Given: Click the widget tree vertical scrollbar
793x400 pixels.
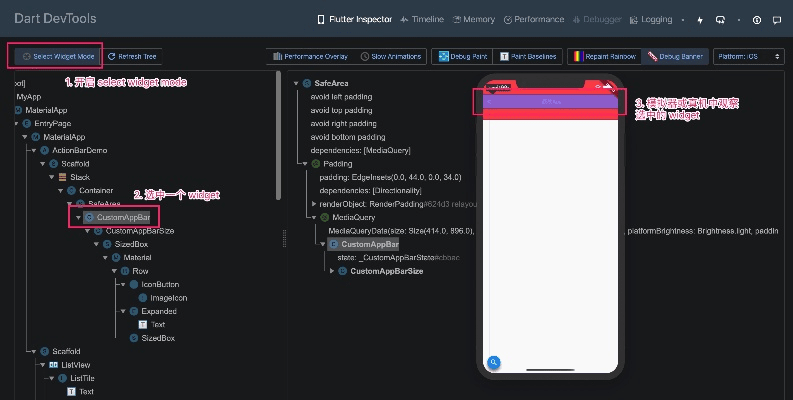Looking at the screenshot, I should pyautogui.click(x=278, y=150).
